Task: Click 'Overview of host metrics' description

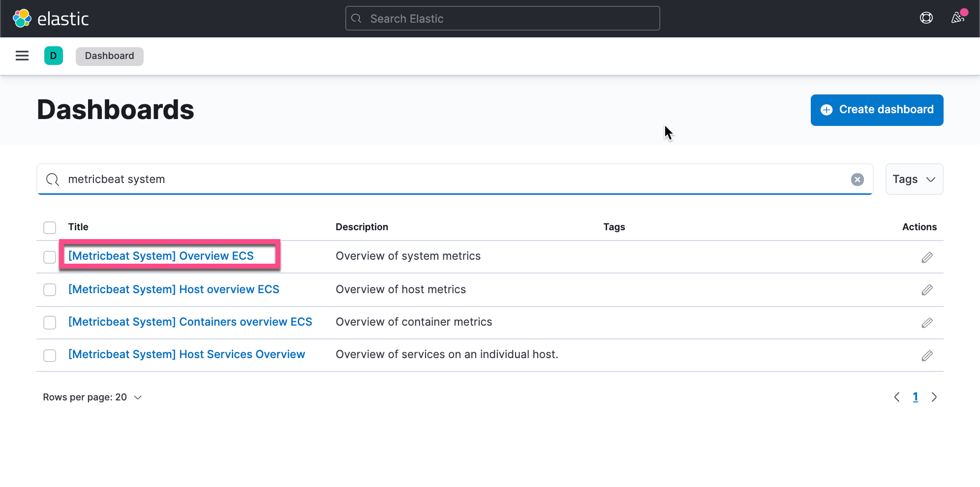Action: pyautogui.click(x=401, y=289)
